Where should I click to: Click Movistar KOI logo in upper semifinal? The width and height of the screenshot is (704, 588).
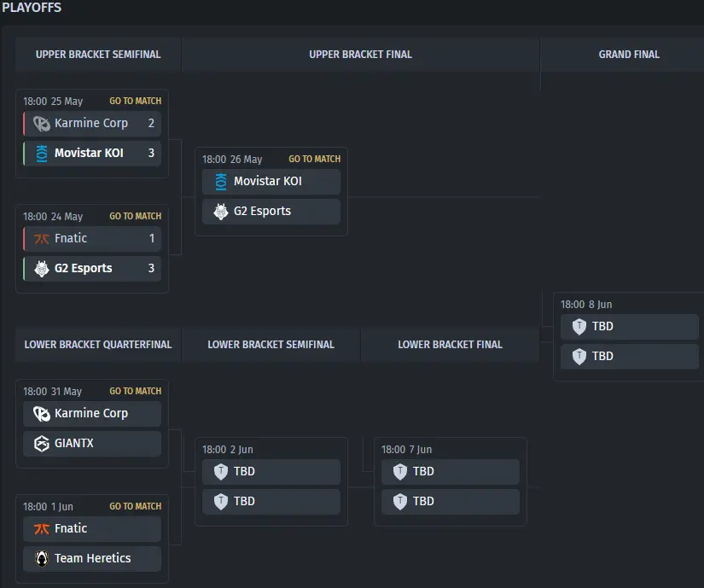point(42,154)
